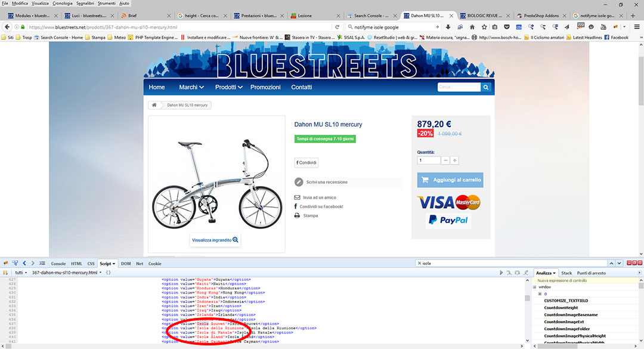This screenshot has width=644, height=349.
Task: Switch to the Firebug Console tab
Action: coord(58,264)
